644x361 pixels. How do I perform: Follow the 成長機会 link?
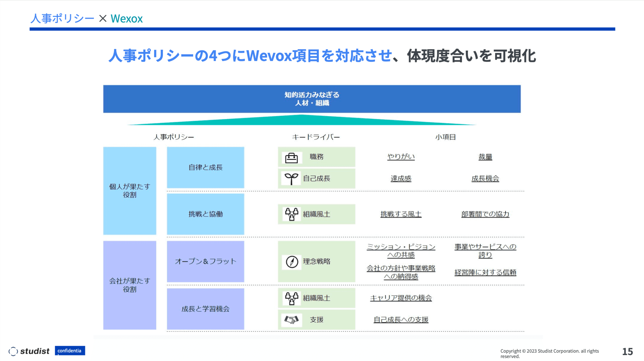[485, 179]
